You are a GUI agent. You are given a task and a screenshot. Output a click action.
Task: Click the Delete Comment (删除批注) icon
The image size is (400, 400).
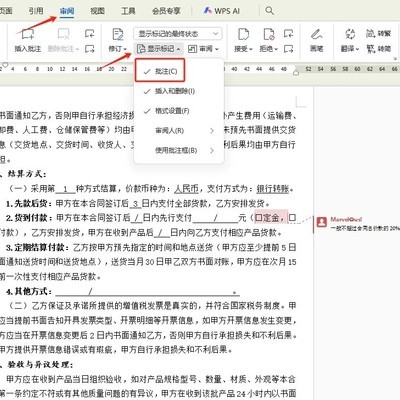click(x=63, y=34)
